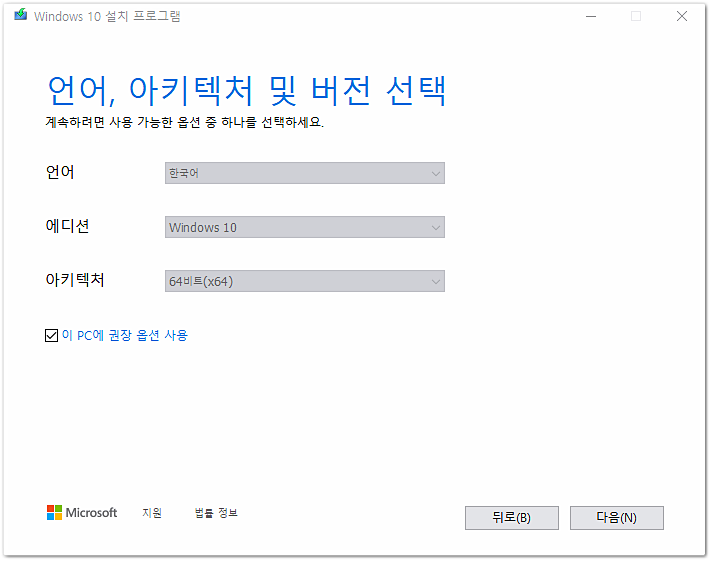Minimize the setup window
711x561 pixels.
coord(591,16)
